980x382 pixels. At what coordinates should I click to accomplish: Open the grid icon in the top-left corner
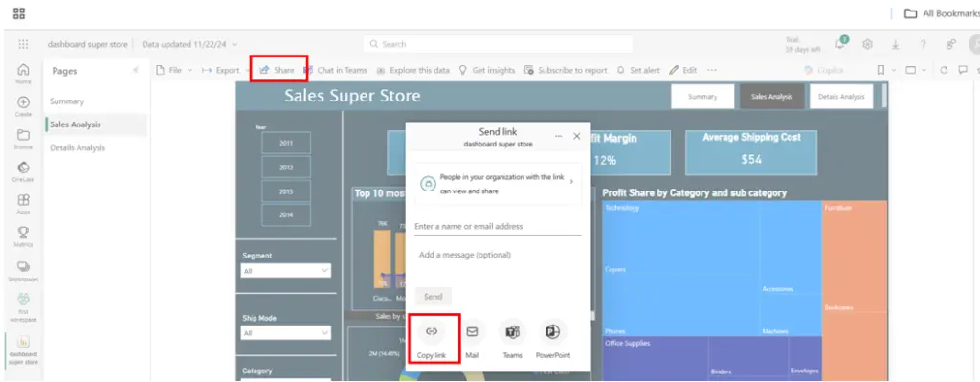tap(19, 13)
